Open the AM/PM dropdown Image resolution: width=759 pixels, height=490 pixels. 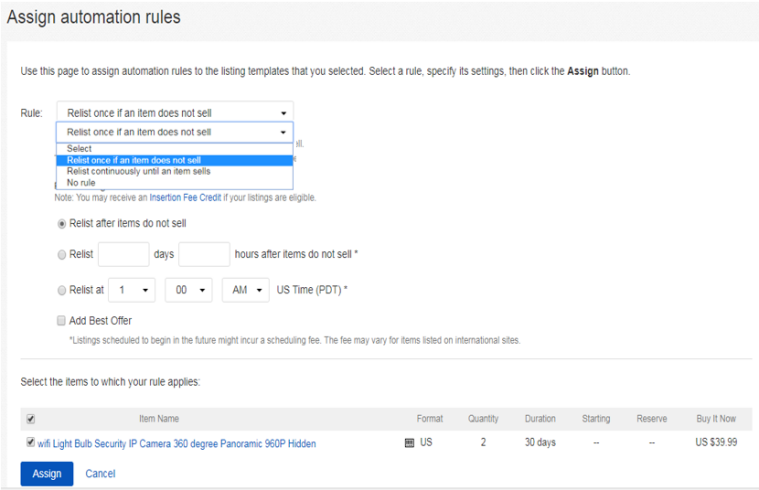click(x=245, y=290)
